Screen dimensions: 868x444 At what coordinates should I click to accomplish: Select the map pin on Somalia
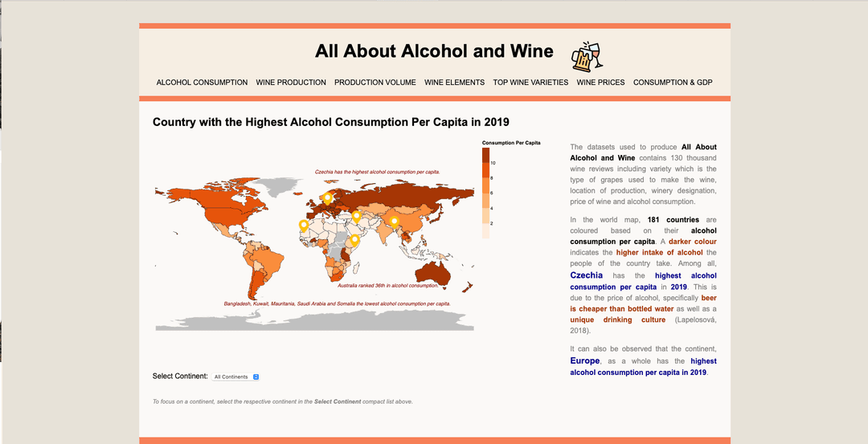pos(354,239)
